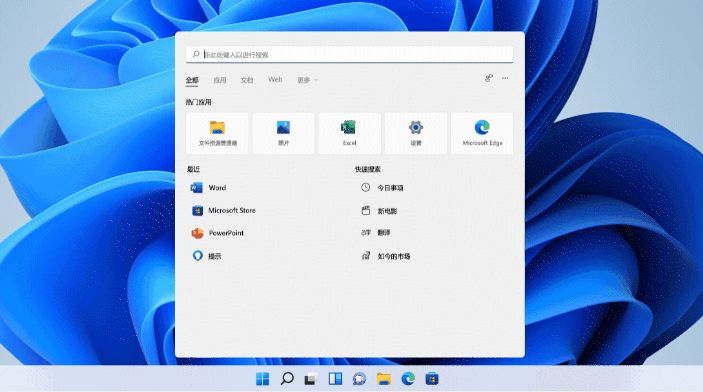Image resolution: width=703 pixels, height=392 pixels.
Task: Open the ellipsis options menu in search panel
Action: point(505,78)
